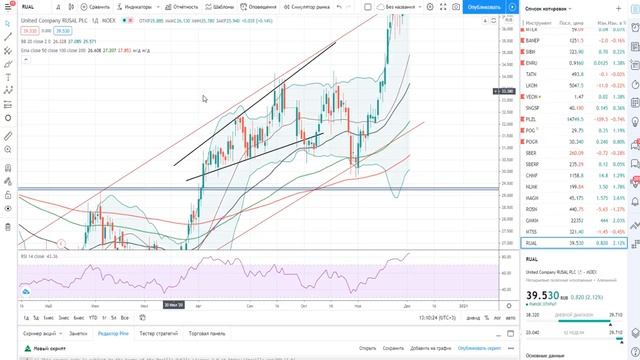This screenshot has height=360, width=640.
Task: Activate the zoom-in tool
Action: click(x=8, y=149)
